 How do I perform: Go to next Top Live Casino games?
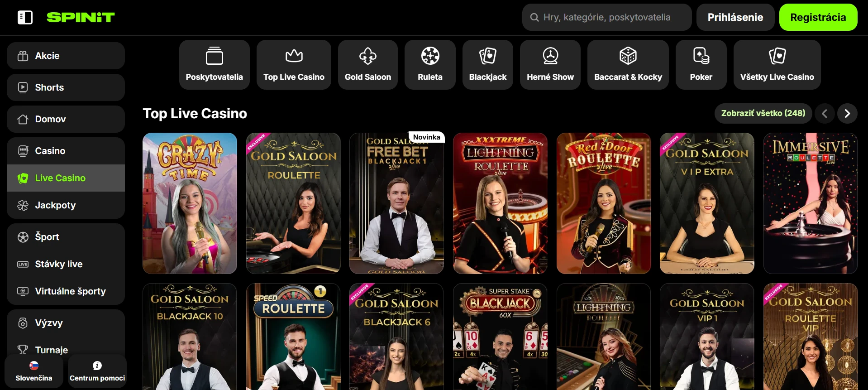coord(847,113)
